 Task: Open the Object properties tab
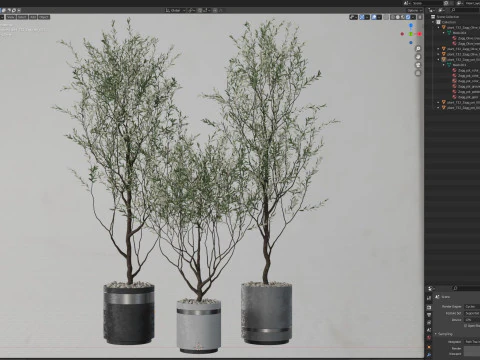pos(429,347)
